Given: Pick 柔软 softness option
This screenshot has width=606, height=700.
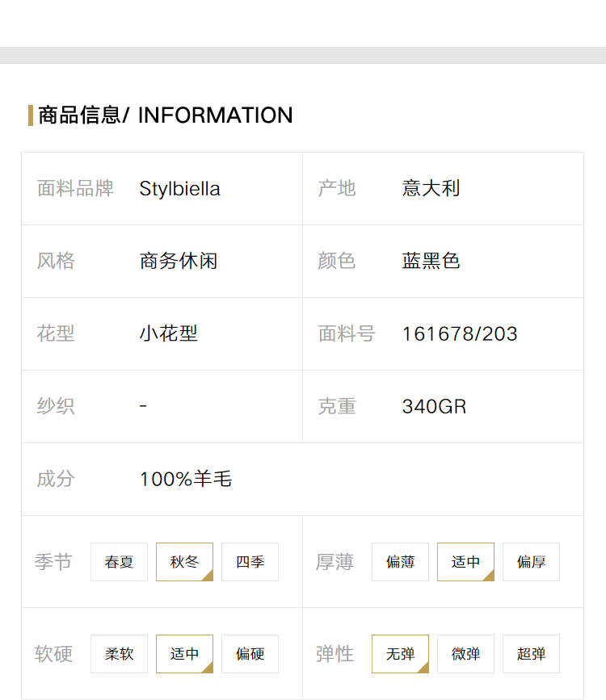Looking at the screenshot, I should pos(119,653).
